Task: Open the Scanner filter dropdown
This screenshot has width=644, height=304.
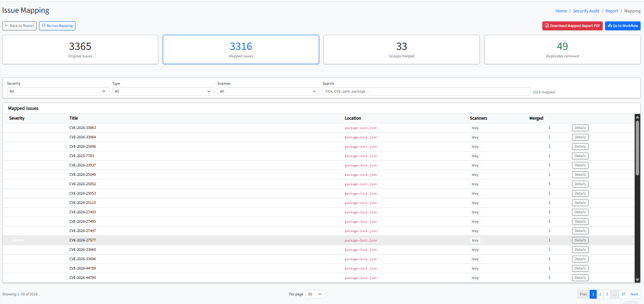Action: pos(269,91)
